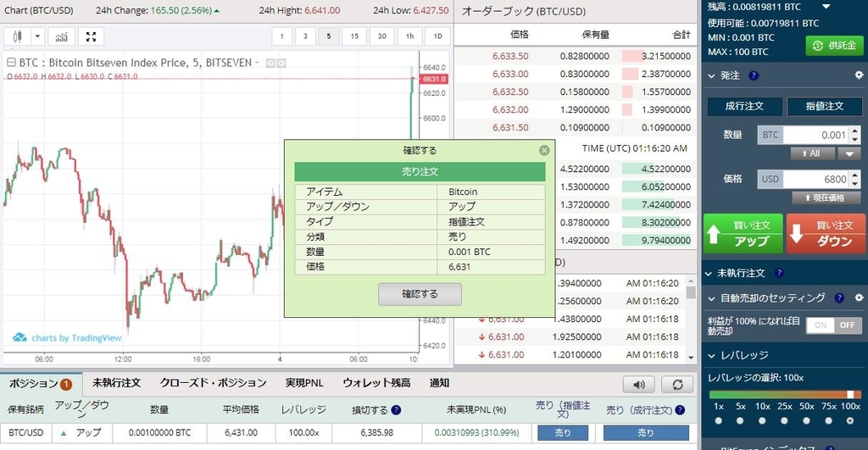This screenshot has height=450, width=868.
Task: Open the 自動売却のセッティング gear icon
Action: [860, 297]
